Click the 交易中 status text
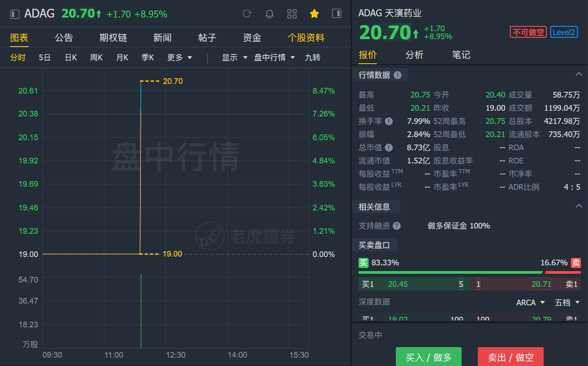The height and width of the screenshot is (366, 588). [370, 335]
